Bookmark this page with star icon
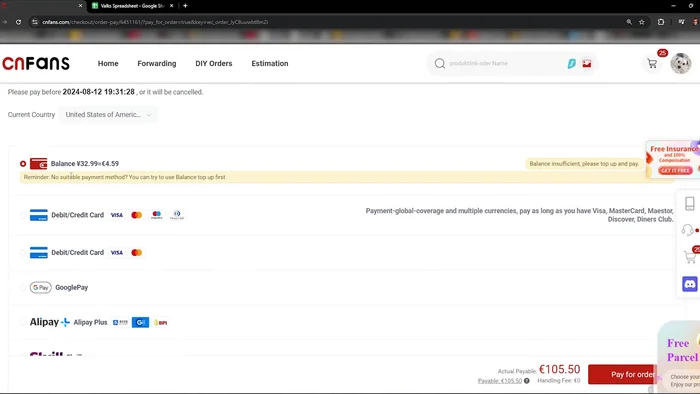 [x=642, y=22]
